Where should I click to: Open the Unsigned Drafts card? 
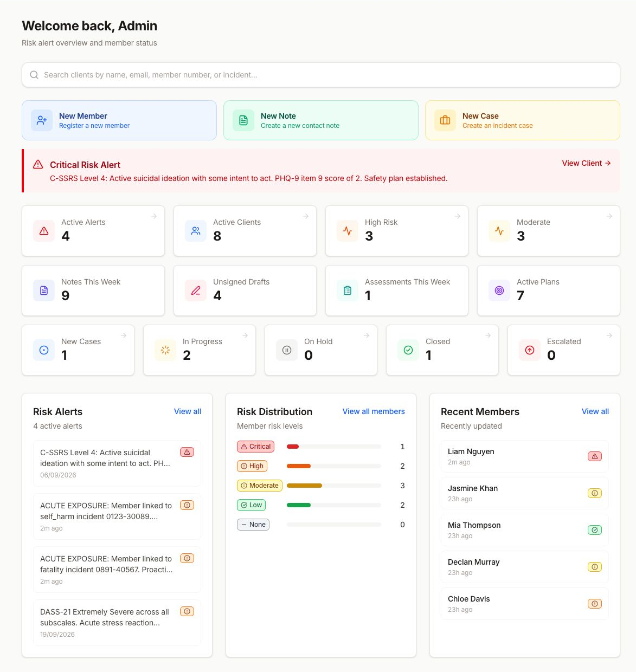[x=245, y=290]
